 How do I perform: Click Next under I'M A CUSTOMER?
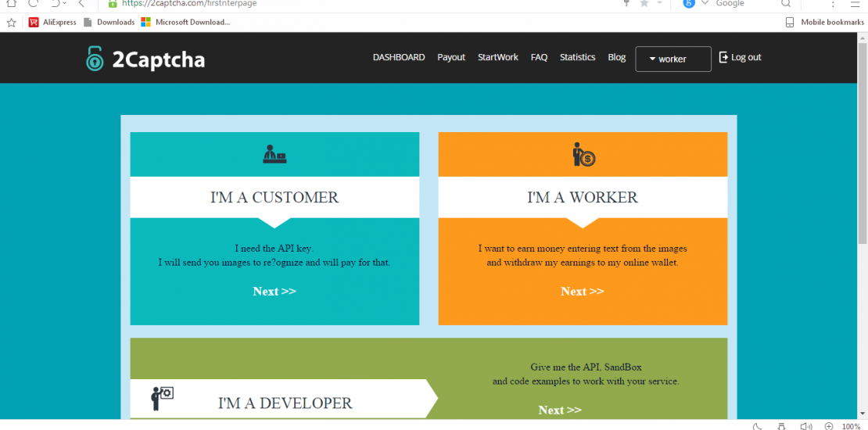[x=274, y=292]
